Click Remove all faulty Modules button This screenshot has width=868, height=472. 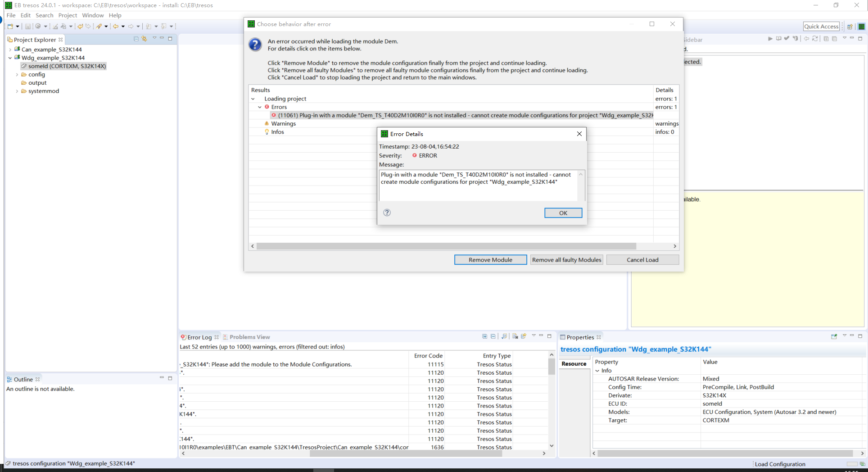click(566, 260)
